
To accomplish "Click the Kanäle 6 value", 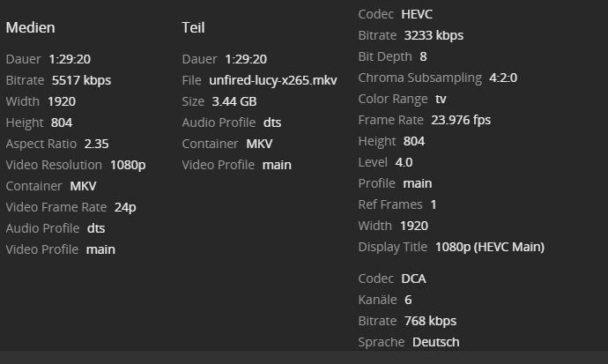I will pos(408,300).
